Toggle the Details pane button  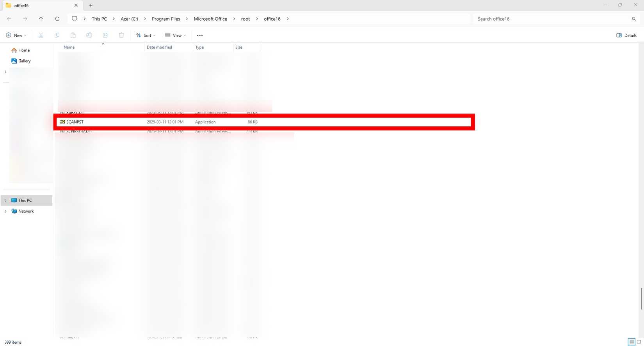click(x=626, y=35)
